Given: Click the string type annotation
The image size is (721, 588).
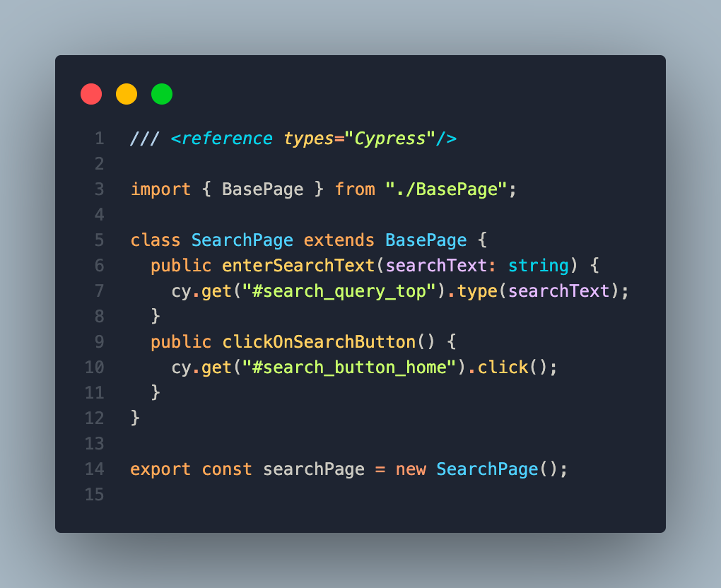Looking at the screenshot, I should pyautogui.click(x=539, y=266).
